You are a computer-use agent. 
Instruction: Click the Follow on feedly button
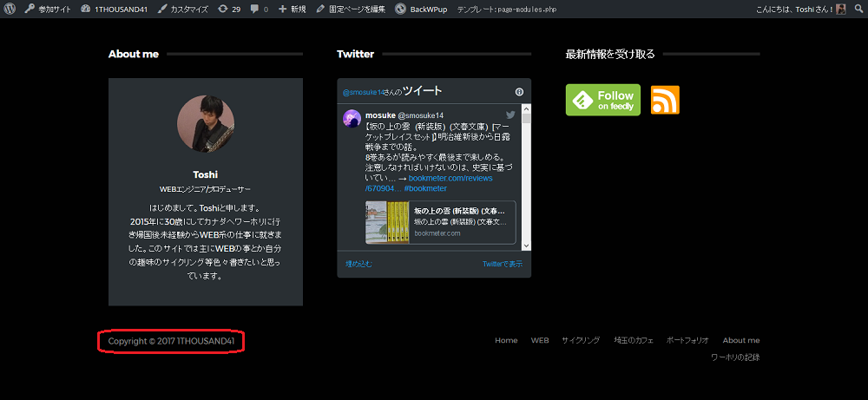tap(602, 100)
